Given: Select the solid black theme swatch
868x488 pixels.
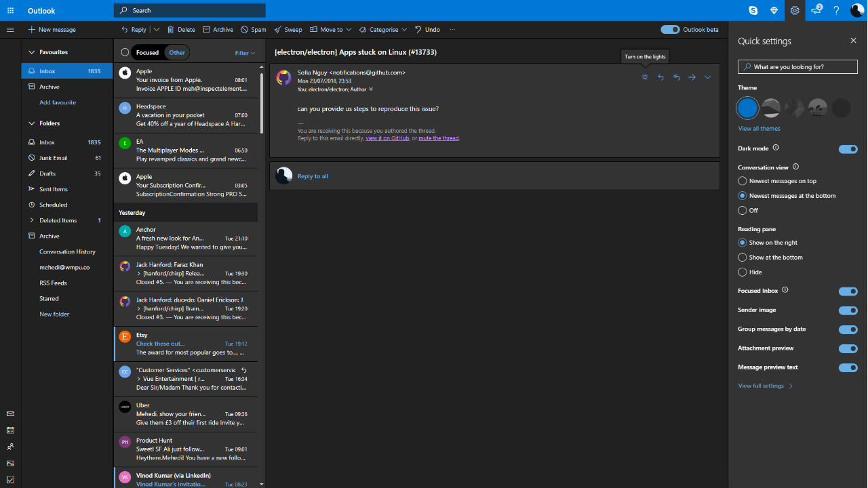Looking at the screenshot, I should point(841,108).
